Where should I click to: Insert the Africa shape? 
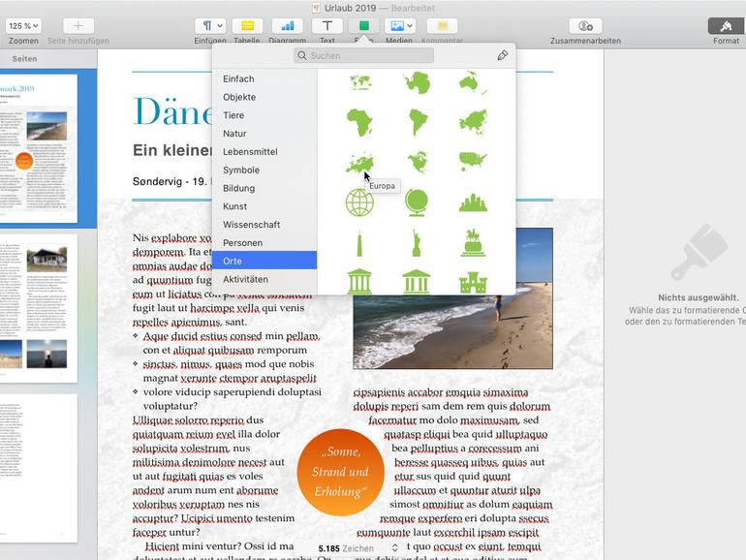click(359, 122)
